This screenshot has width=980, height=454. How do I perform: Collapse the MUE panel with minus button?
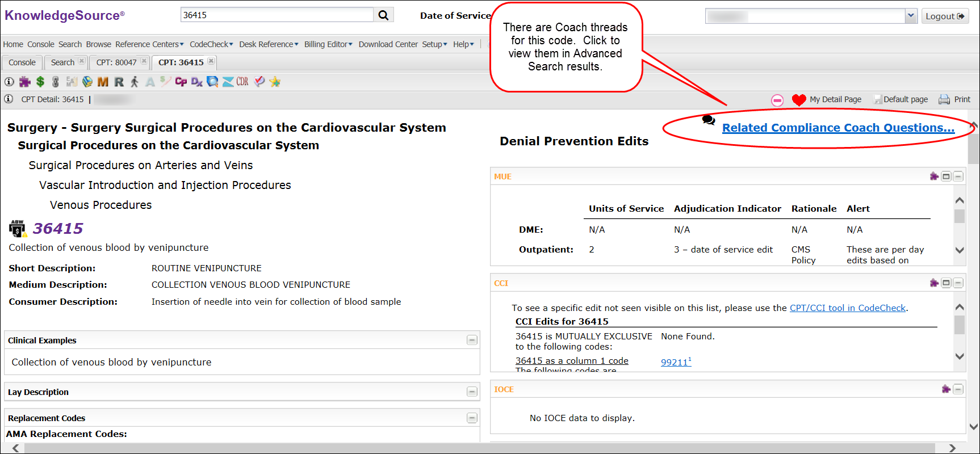click(x=958, y=176)
